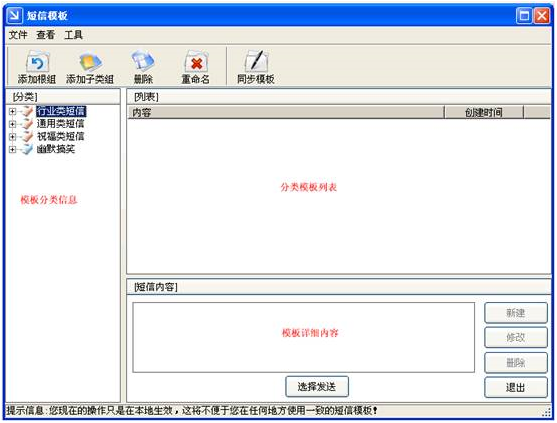Viewport: 557px width, 423px height.
Task: Open the 查看 menu
Action: (x=46, y=35)
